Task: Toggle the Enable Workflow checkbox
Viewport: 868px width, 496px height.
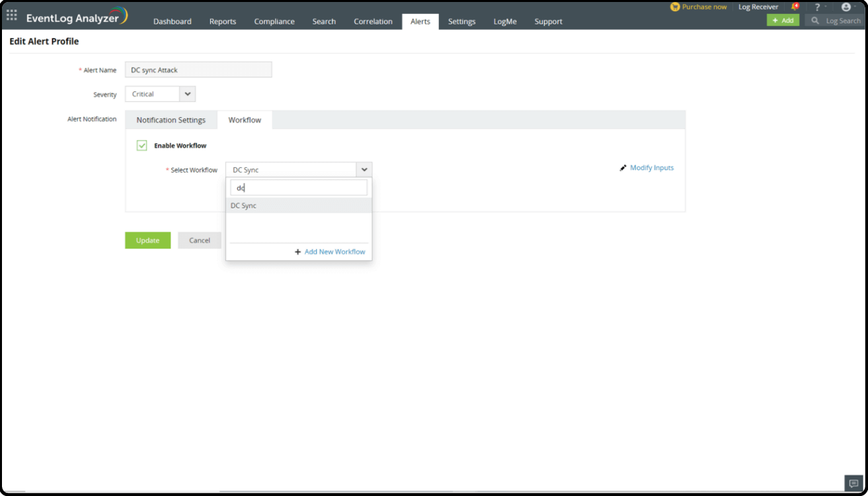Action: pyautogui.click(x=141, y=145)
